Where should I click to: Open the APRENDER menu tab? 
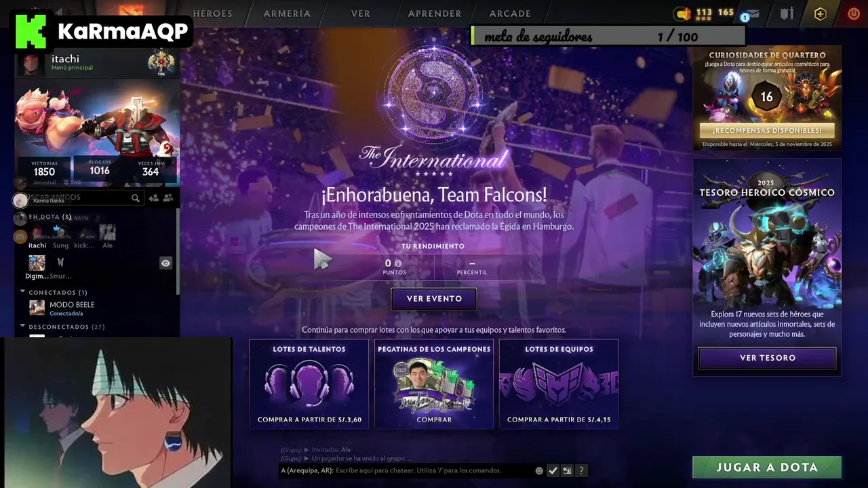click(435, 14)
